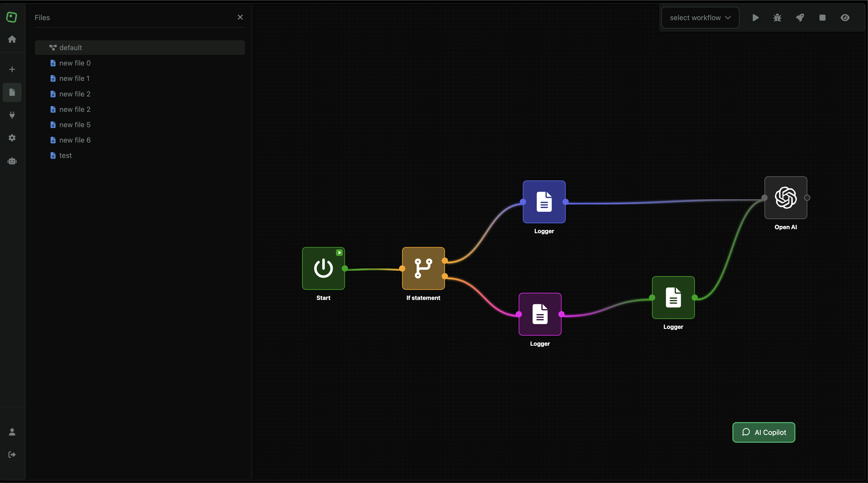Click the Open AI node input port
Screen dimensions: 868x483
coord(765,198)
